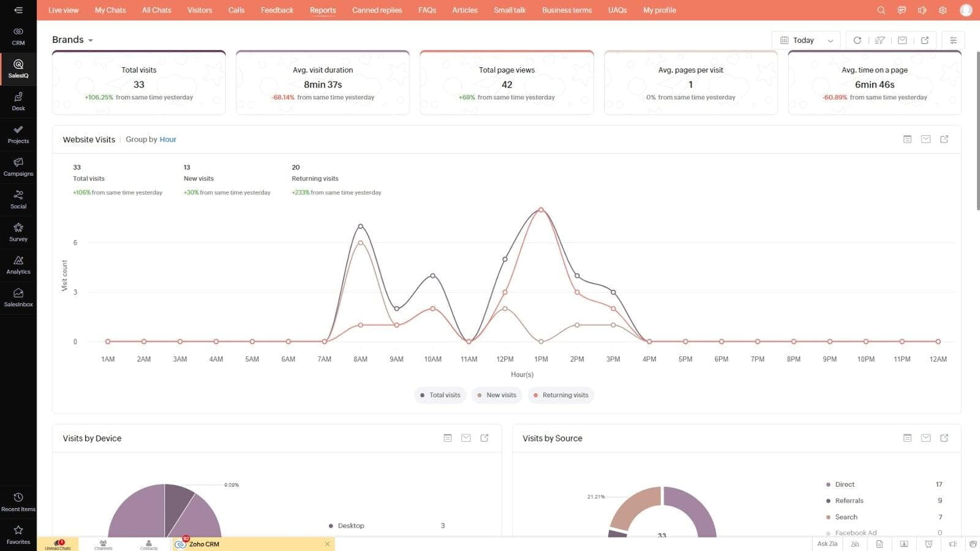Open Favorites in the sidebar
The width and height of the screenshot is (980, 551).
[18, 535]
